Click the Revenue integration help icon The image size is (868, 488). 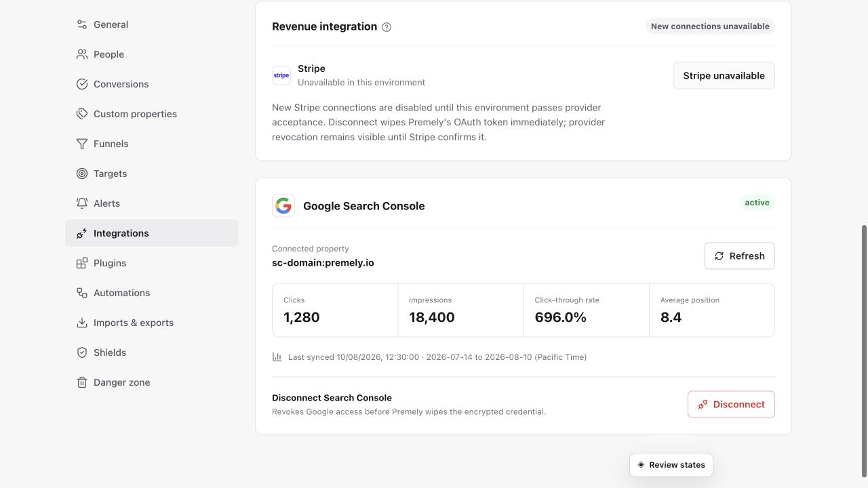click(387, 27)
